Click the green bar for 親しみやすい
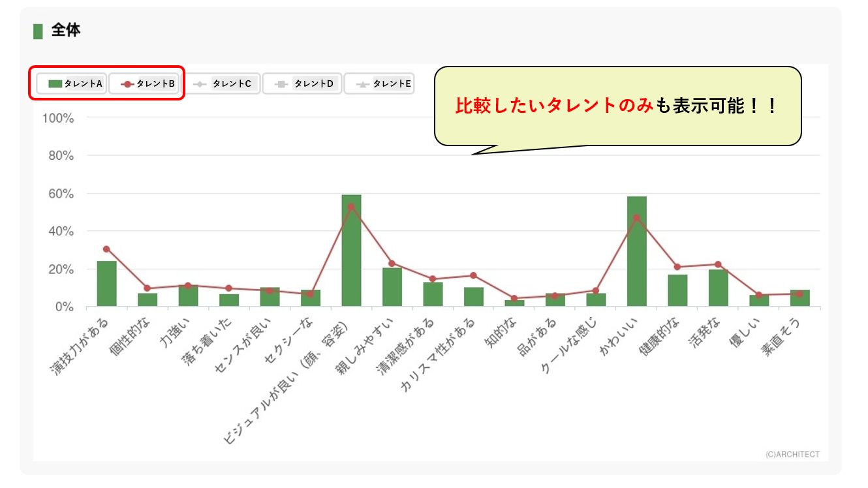868x488 pixels. pyautogui.click(x=392, y=287)
